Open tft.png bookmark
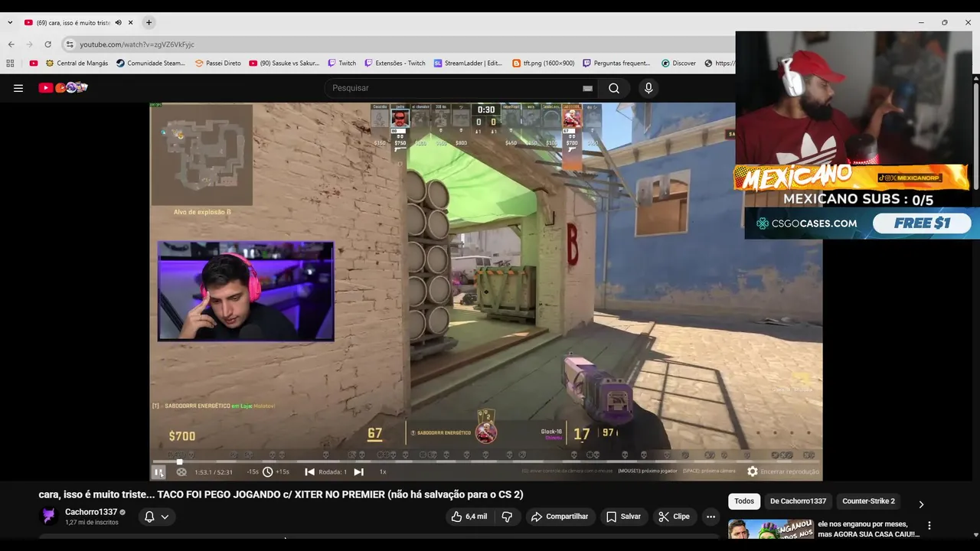The width and height of the screenshot is (980, 551). tap(544, 64)
